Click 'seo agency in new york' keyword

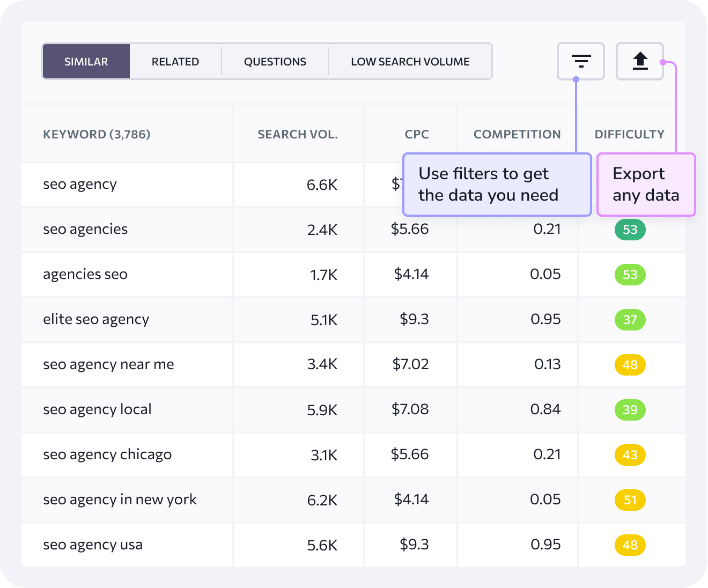tap(120, 499)
